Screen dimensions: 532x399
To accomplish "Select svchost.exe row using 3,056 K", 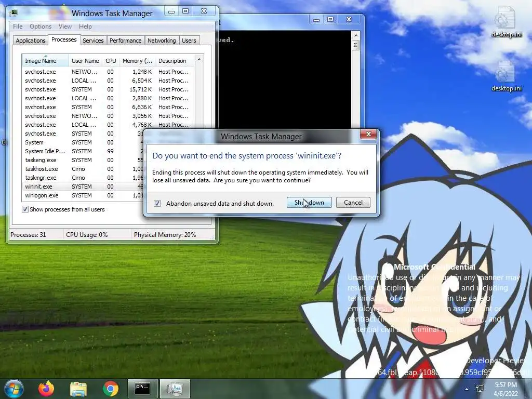I will click(x=109, y=116).
